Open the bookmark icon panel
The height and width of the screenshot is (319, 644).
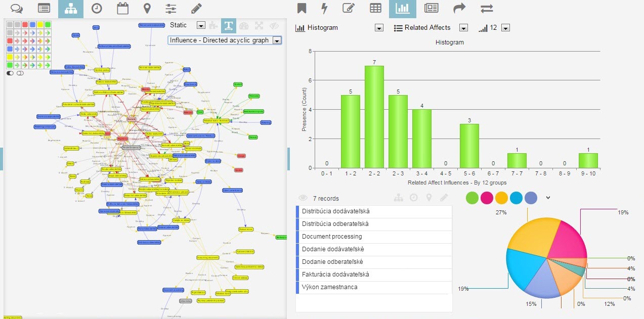pos(302,9)
